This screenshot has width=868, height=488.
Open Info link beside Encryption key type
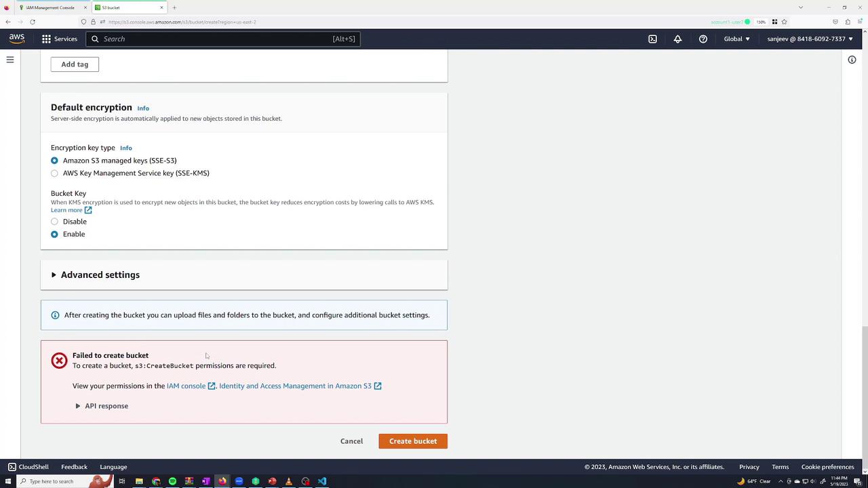pyautogui.click(x=126, y=148)
